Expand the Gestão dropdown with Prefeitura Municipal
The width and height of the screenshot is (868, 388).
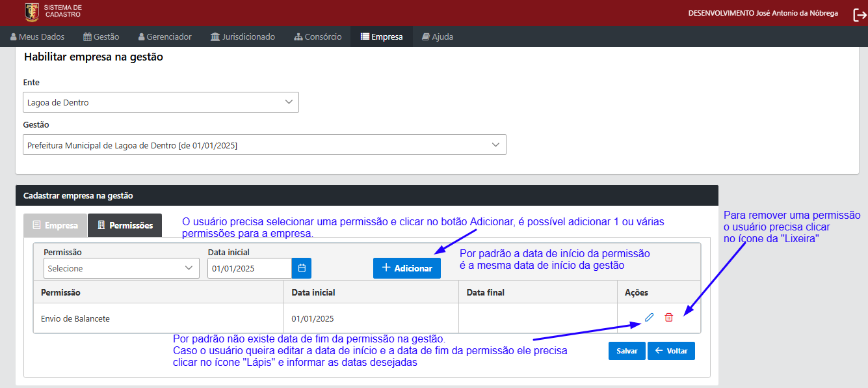(x=265, y=145)
